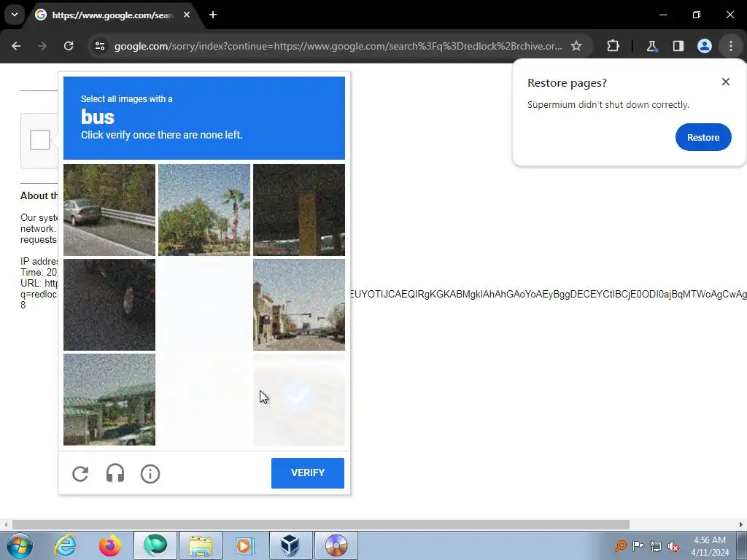Dismiss the Restore pages popup
The width and height of the screenshot is (747, 560).
point(726,82)
